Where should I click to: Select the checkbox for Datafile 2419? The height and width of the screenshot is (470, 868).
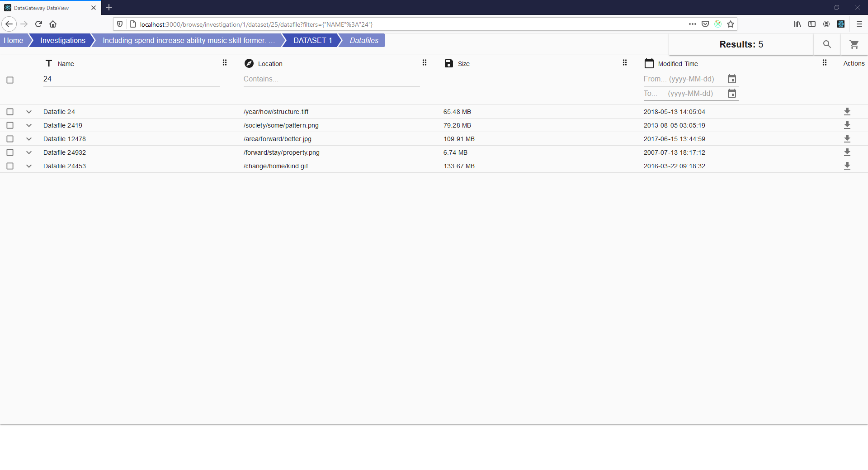10,125
